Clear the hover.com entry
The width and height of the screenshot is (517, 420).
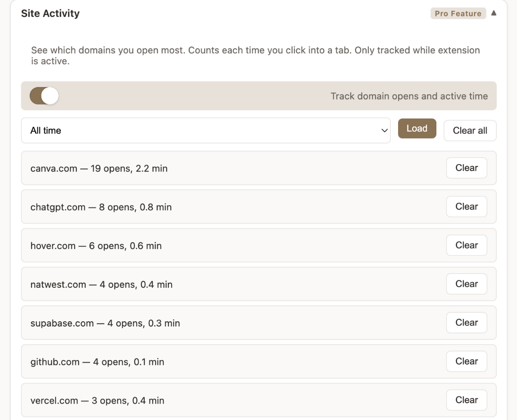point(466,246)
